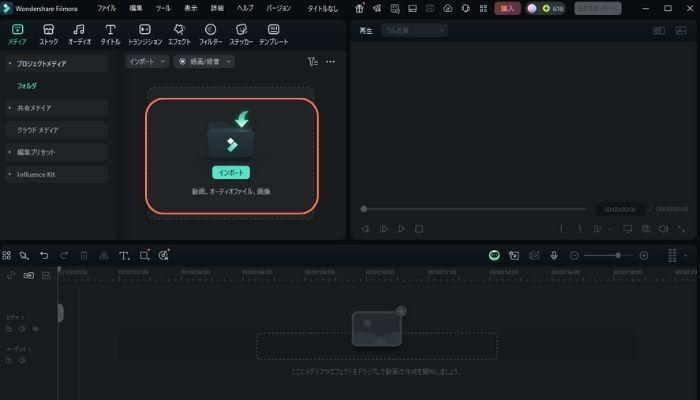Open the Filters tab
700x400 pixels.
click(210, 34)
